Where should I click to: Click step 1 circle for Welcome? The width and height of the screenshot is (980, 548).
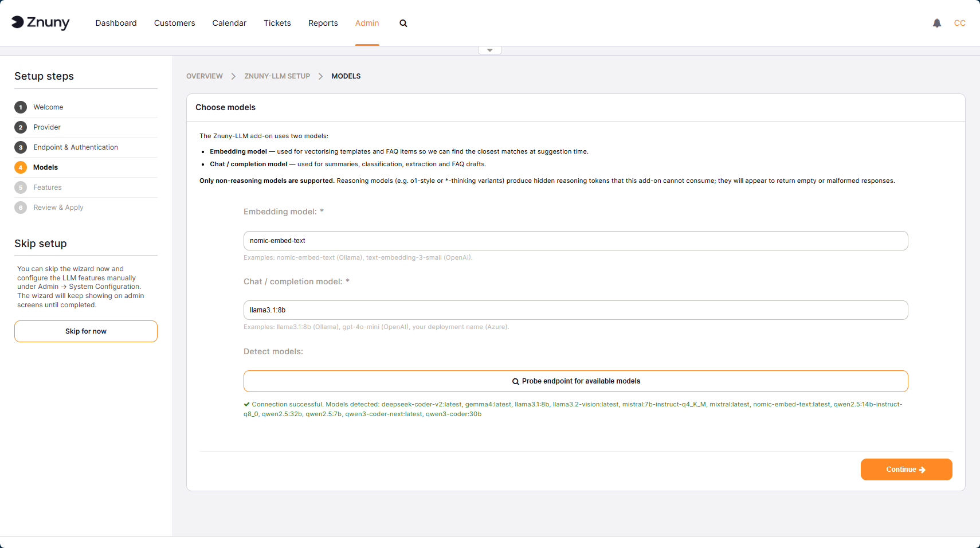21,107
